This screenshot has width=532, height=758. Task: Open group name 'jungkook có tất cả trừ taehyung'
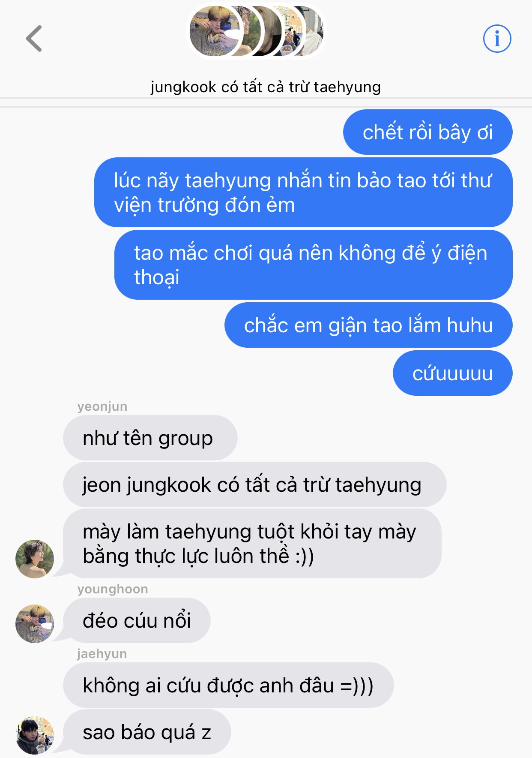coord(266,87)
